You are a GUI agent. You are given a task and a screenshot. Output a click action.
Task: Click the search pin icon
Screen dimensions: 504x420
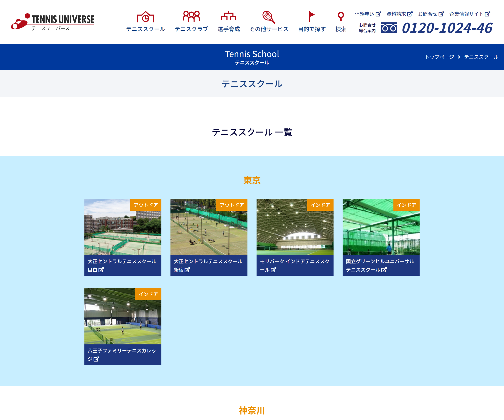coord(341,17)
